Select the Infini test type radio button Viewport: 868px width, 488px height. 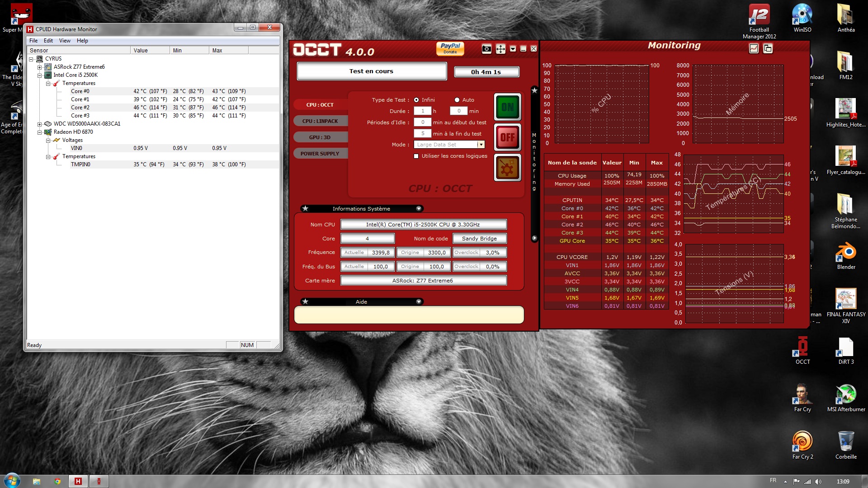pos(416,100)
